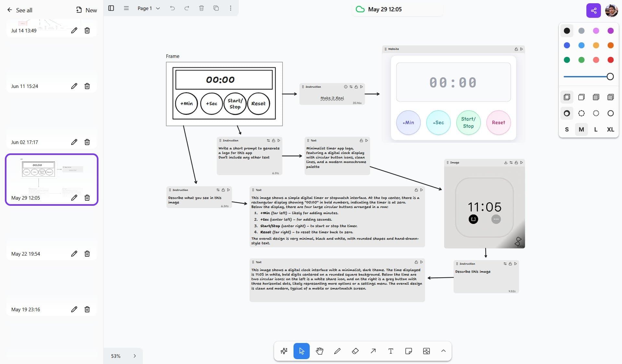
Task: Select the Eraser tool
Action: pyautogui.click(x=355, y=351)
